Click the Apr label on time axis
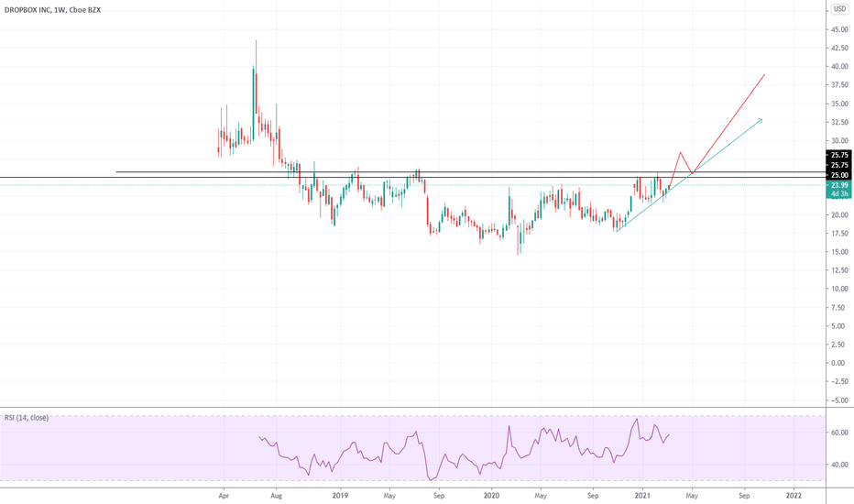The image size is (854, 504). (x=224, y=496)
